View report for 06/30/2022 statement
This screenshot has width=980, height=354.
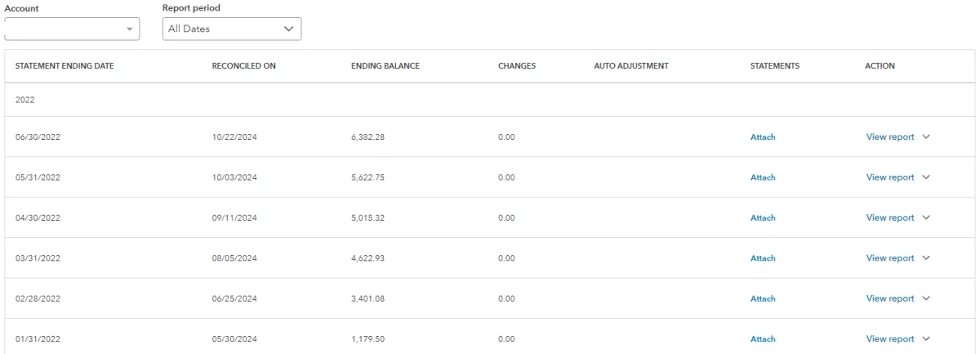click(889, 137)
